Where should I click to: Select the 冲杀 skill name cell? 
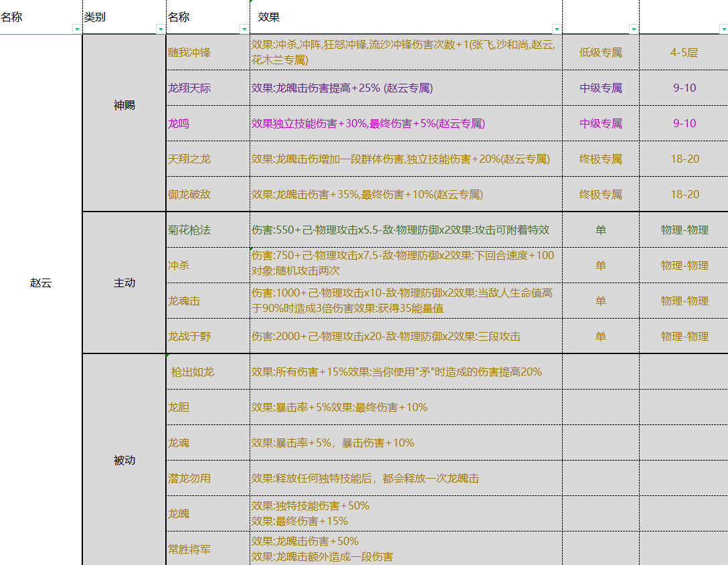tap(208, 265)
